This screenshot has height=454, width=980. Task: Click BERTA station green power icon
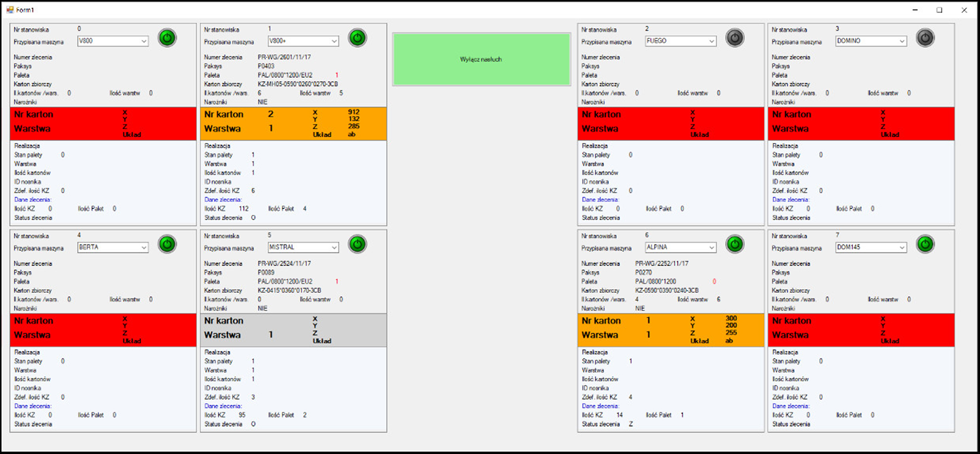[167, 244]
